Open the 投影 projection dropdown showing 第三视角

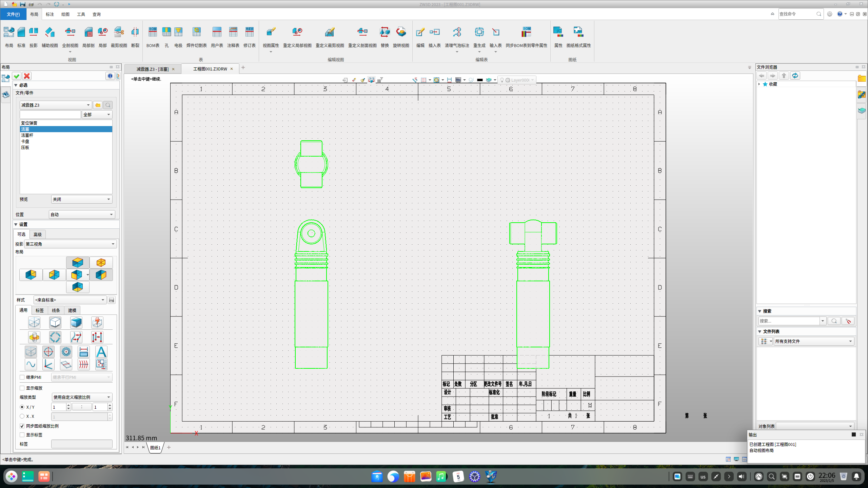[70, 244]
